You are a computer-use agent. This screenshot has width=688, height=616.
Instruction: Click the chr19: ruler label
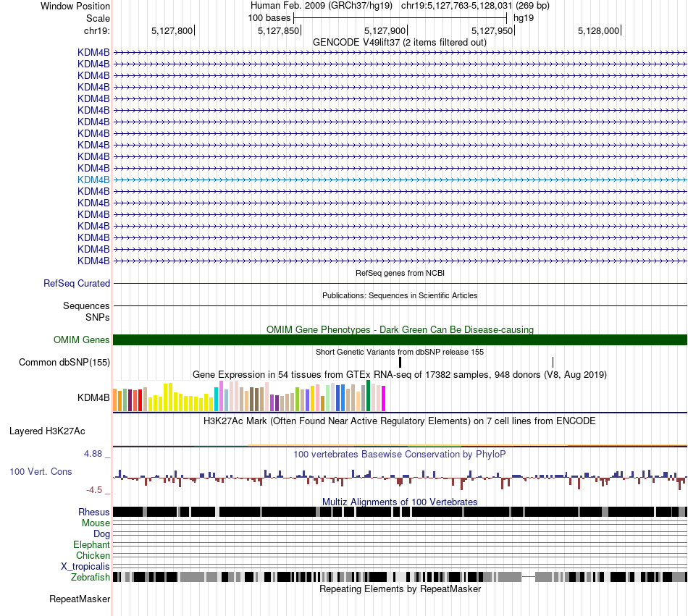pos(97,30)
